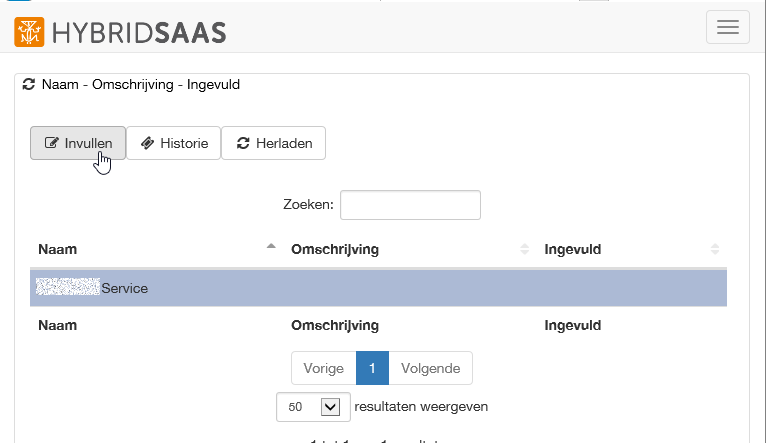Viewport: 767px width, 443px height.
Task: Click the ascending sort arrow beside Naam
Action: point(270,247)
